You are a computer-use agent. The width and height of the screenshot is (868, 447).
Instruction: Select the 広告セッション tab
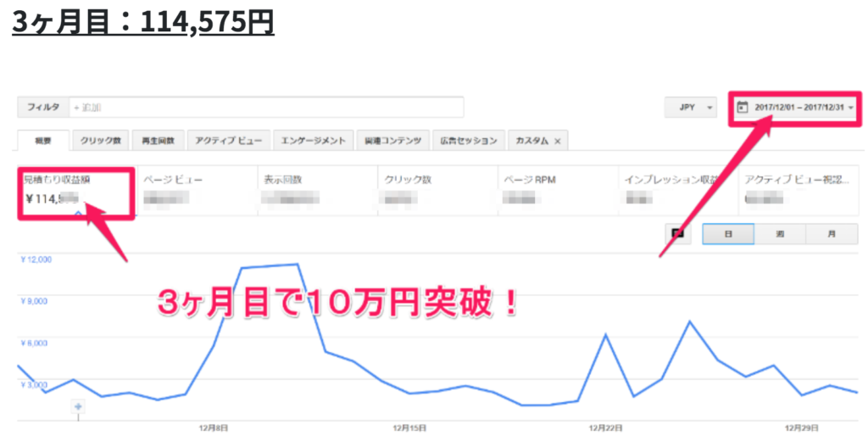469,141
